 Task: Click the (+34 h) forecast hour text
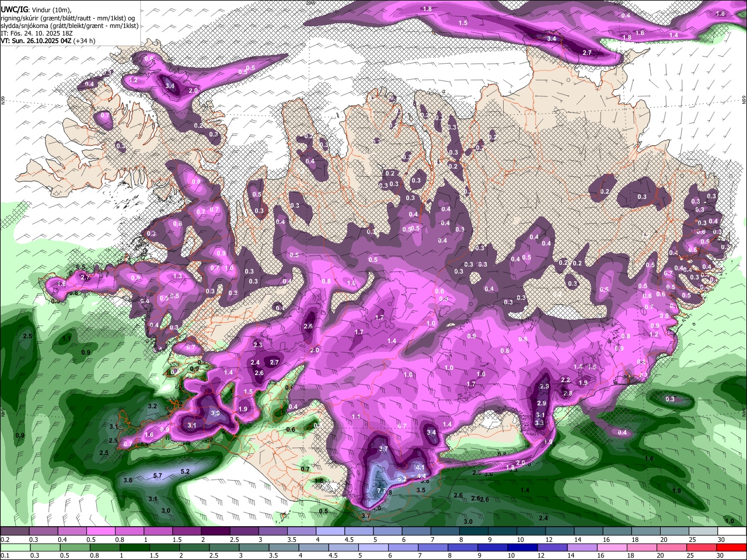[85, 41]
